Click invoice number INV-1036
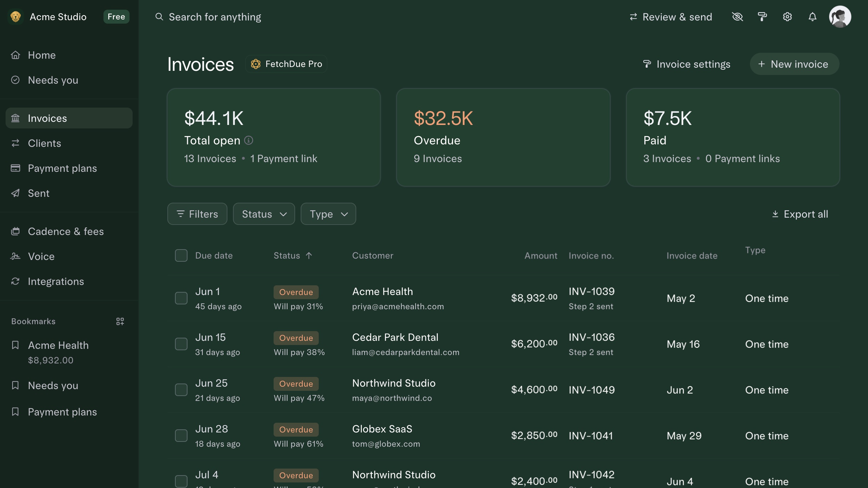The image size is (868, 488). point(592,337)
